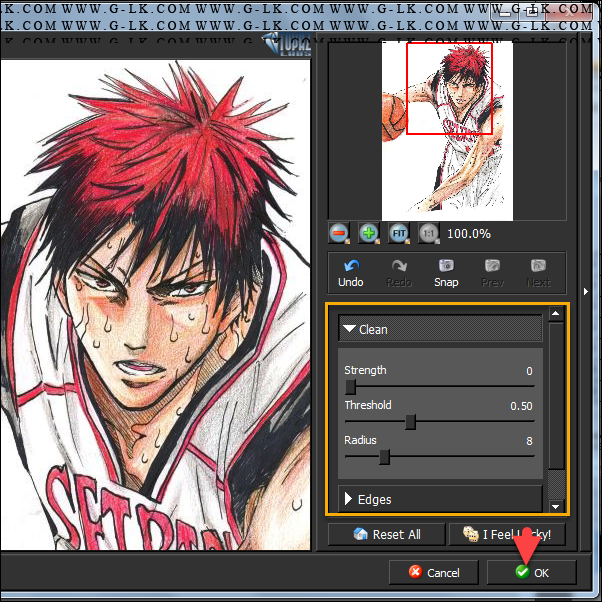This screenshot has width=602, height=602.
Task: Click the FIT zoom icon
Action: 399,233
